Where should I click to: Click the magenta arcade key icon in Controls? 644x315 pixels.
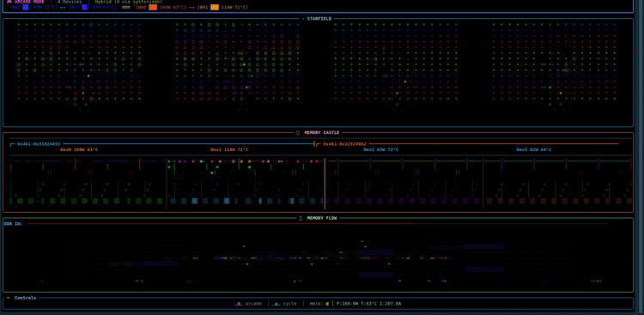pos(239,304)
